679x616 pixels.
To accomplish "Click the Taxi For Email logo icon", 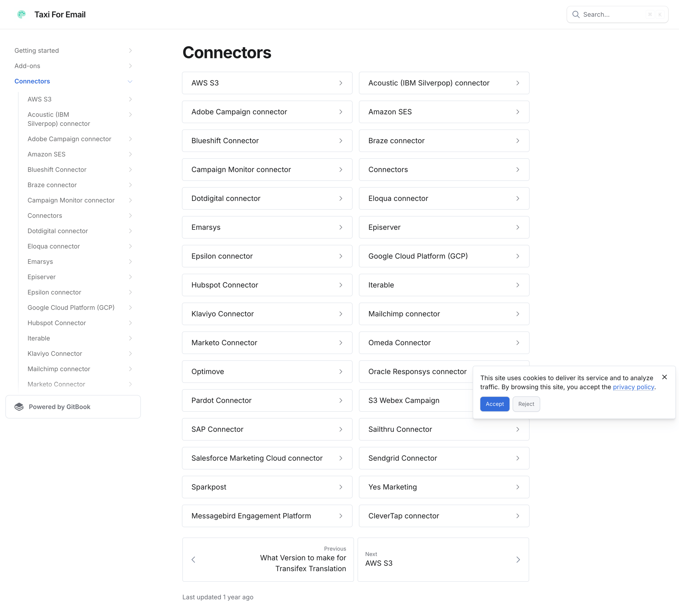I will [22, 14].
